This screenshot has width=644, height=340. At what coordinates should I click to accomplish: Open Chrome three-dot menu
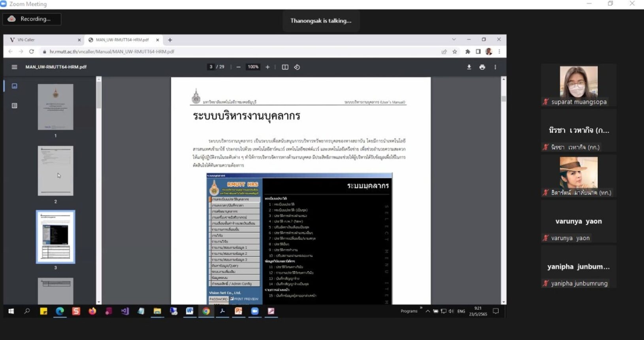[499, 51]
